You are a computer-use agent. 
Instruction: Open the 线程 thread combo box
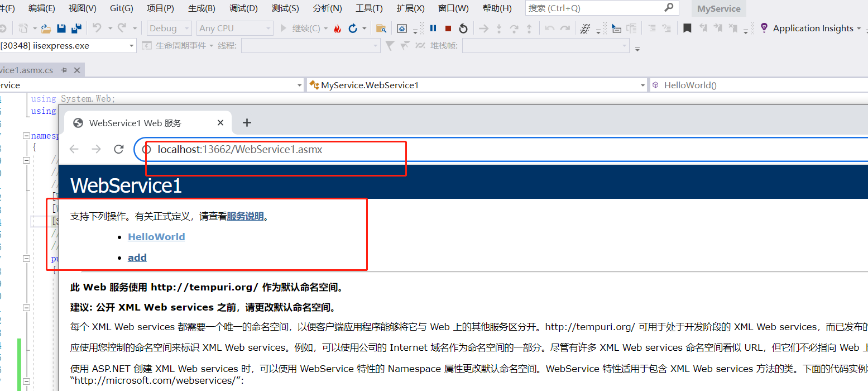point(310,46)
